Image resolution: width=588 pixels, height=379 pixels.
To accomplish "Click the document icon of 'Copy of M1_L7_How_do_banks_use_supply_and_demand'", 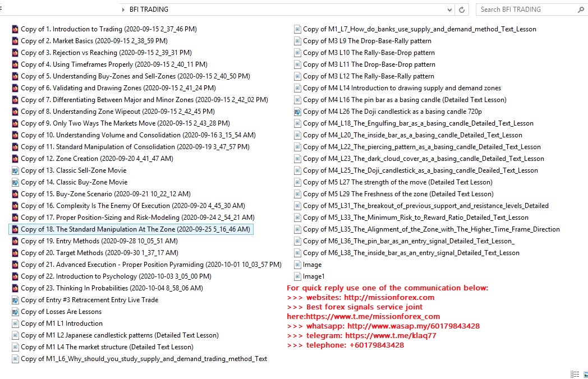I will tap(297, 29).
